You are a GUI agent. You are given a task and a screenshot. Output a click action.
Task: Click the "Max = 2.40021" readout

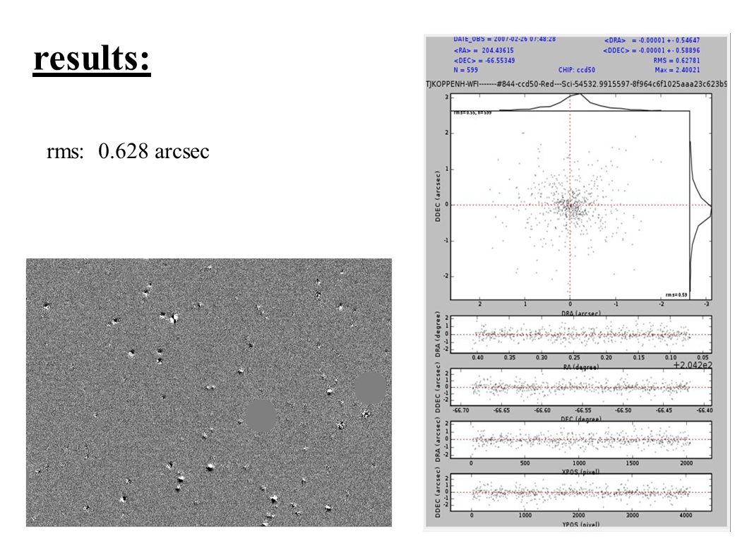pos(677,70)
